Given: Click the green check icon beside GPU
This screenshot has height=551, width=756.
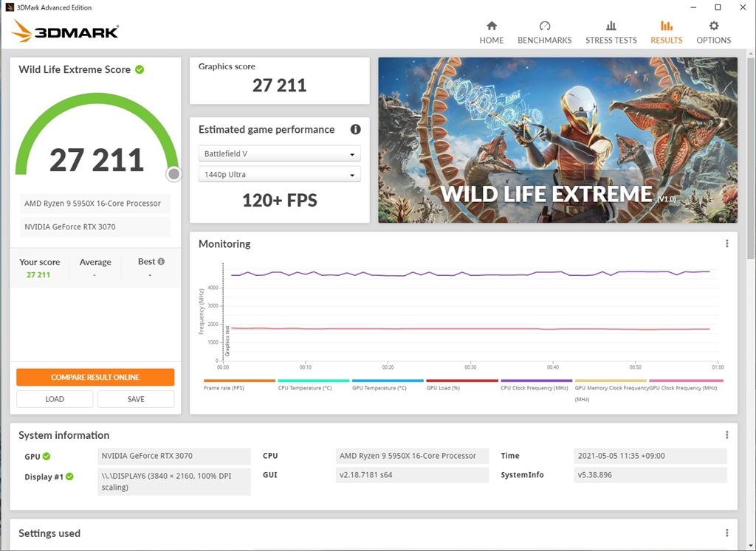Looking at the screenshot, I should pyautogui.click(x=47, y=456).
